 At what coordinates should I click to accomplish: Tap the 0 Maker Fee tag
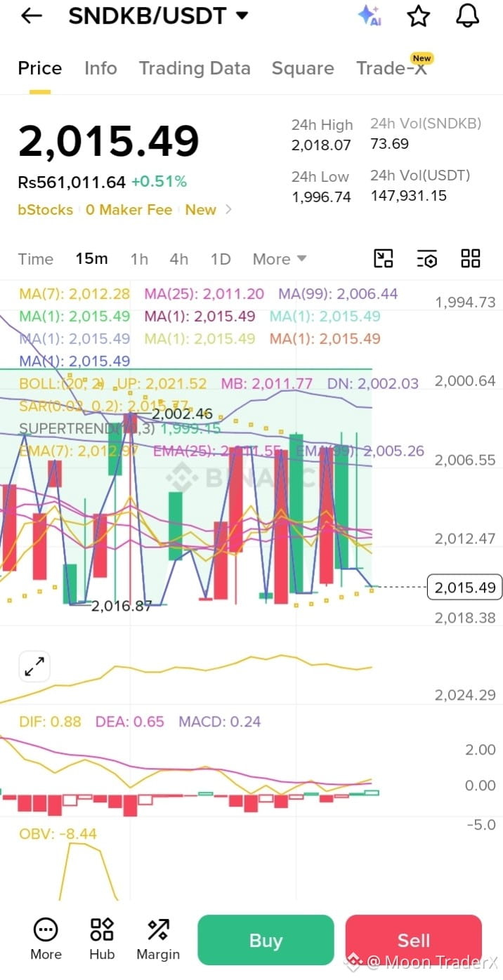point(129,210)
